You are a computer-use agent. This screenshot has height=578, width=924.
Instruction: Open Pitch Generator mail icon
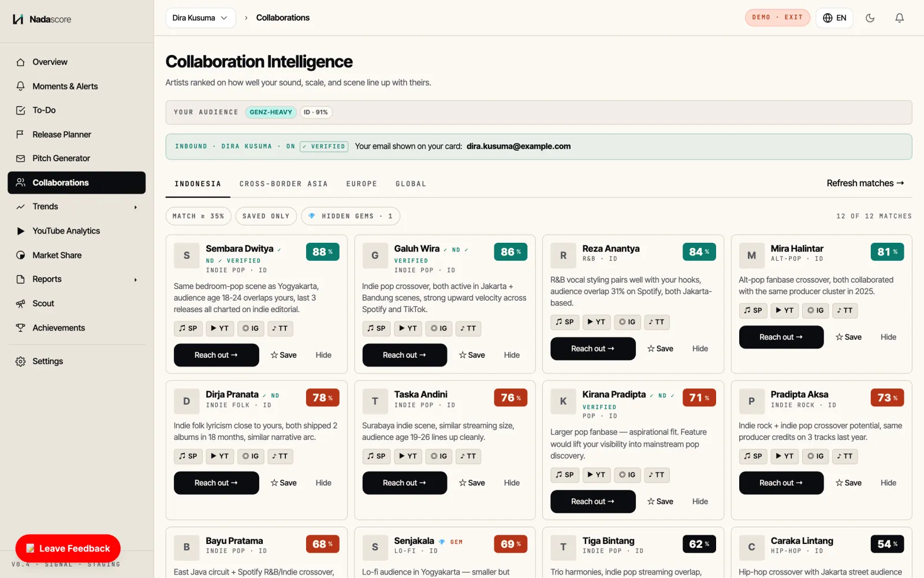[x=21, y=158]
